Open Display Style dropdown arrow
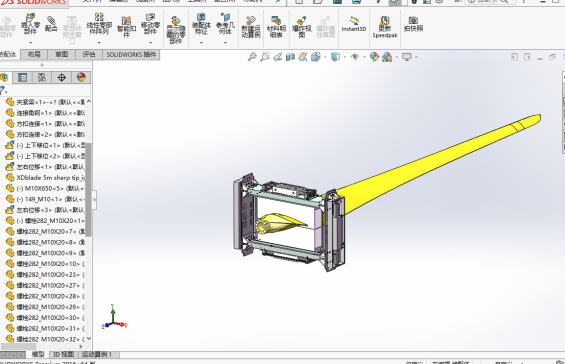Screen dimensions: 565x364 [x=345, y=57]
